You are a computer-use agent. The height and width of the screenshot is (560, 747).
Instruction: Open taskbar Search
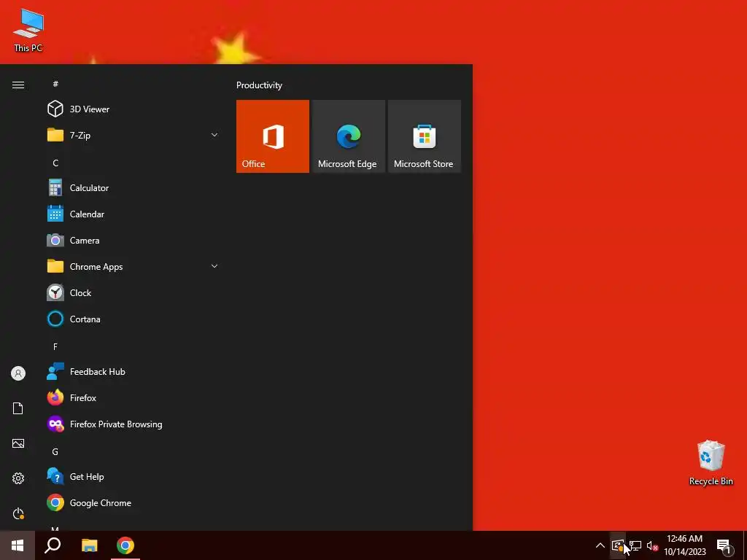(x=53, y=545)
